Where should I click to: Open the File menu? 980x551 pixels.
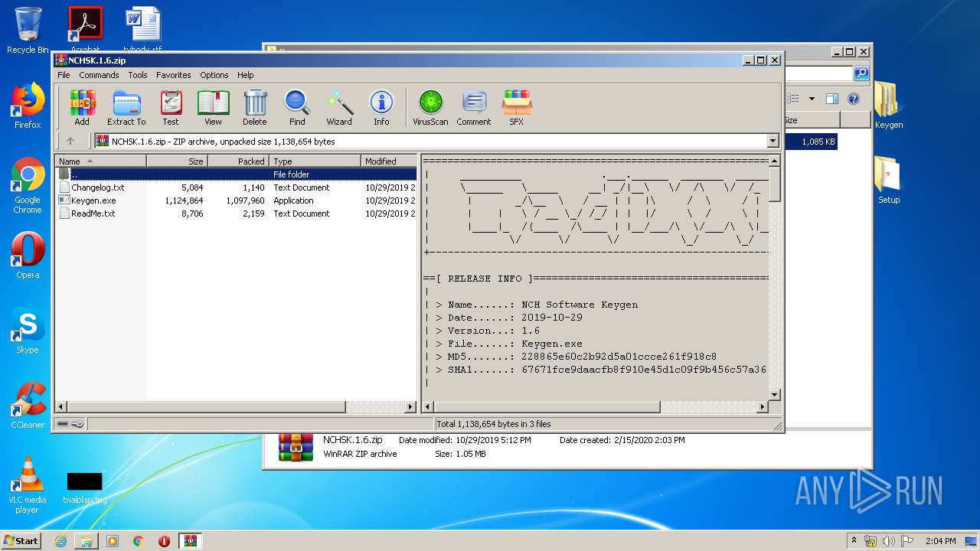[x=64, y=75]
